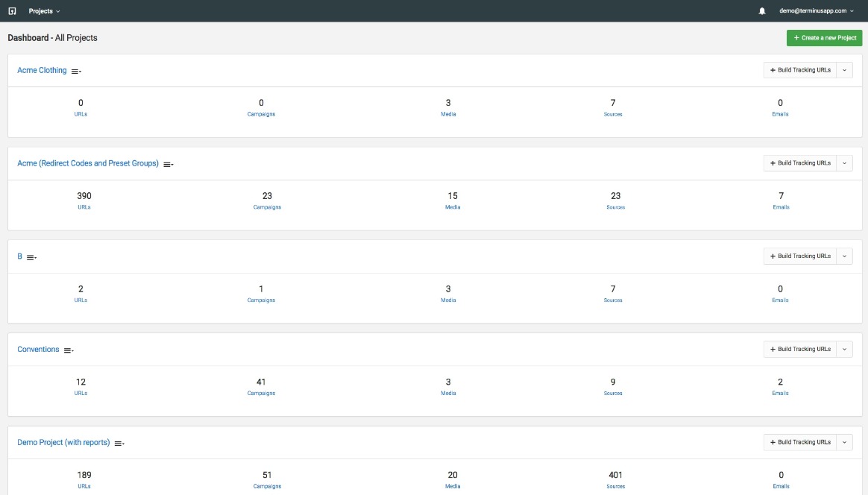
Task: Expand Build Tracking URLs arrow for Demo Project
Action: (x=844, y=443)
